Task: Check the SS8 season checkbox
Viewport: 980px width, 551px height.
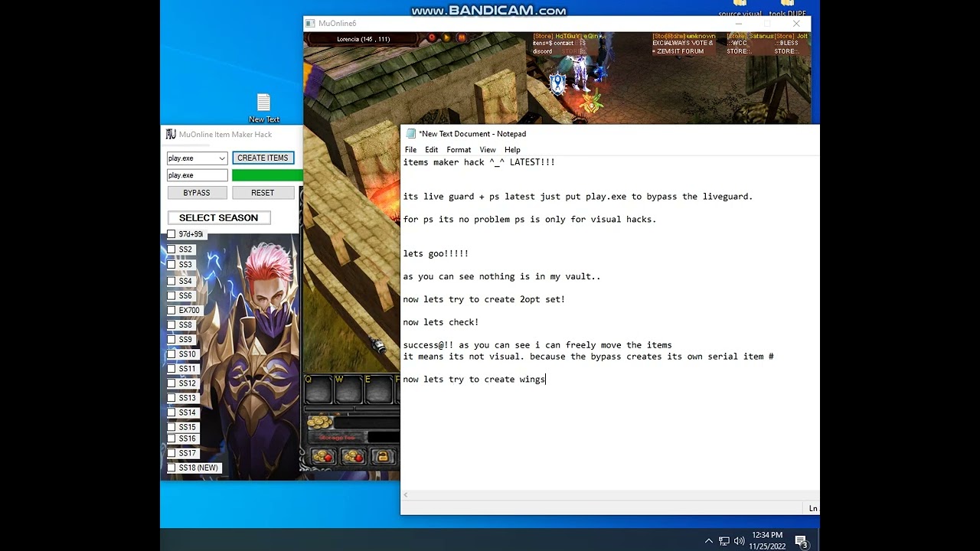Action: (x=171, y=325)
